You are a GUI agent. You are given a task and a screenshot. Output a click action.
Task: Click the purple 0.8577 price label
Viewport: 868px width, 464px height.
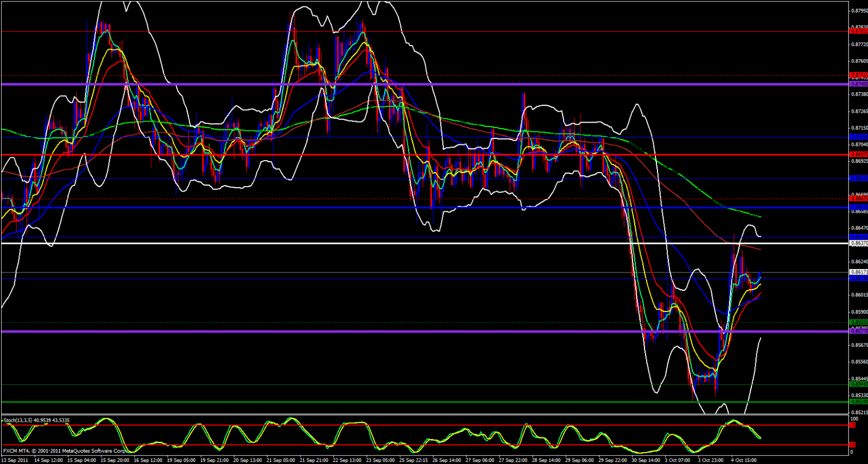click(858, 331)
